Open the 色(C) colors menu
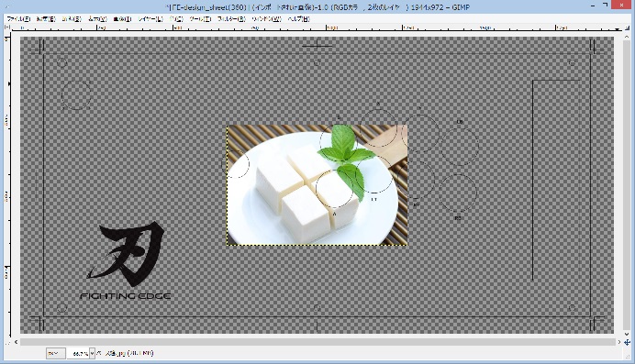635x364 pixels. [x=176, y=19]
